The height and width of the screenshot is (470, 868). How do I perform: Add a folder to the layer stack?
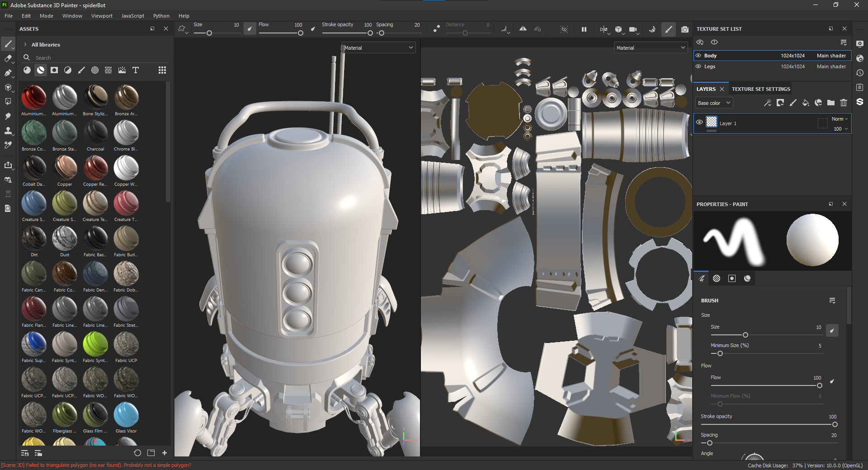point(831,103)
